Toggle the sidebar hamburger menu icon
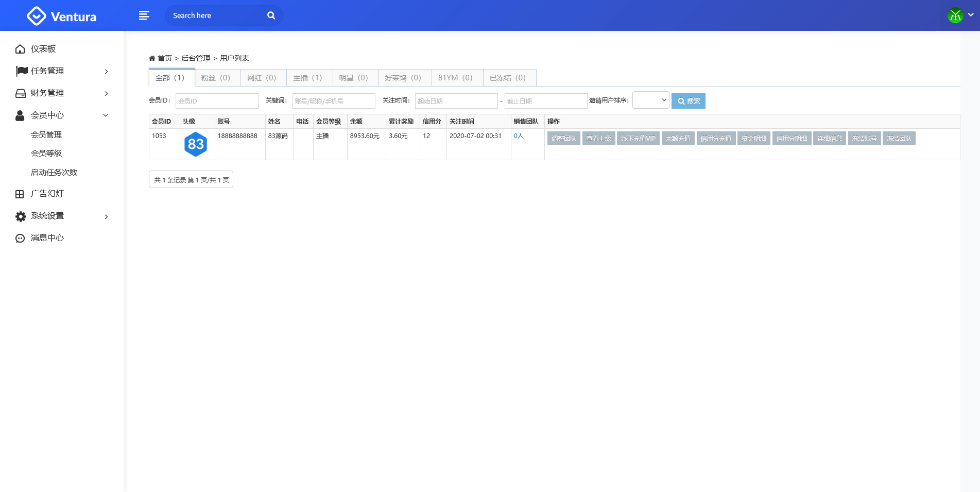The image size is (980, 492). coord(144,15)
